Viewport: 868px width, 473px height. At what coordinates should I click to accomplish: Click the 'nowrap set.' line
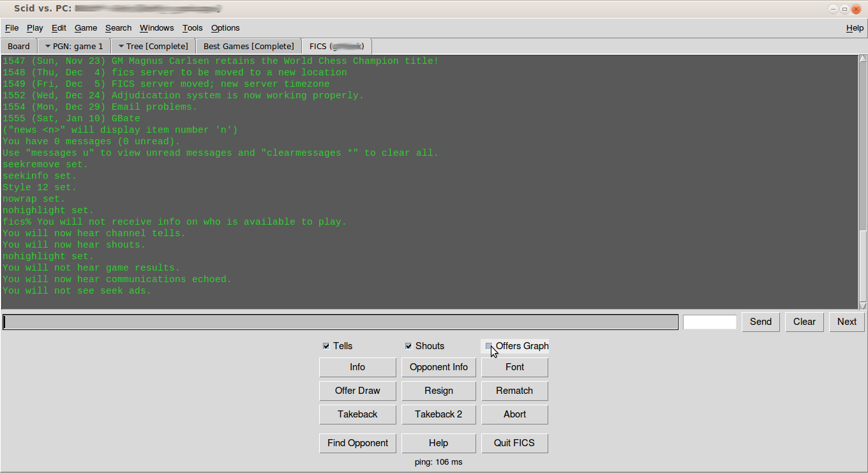click(x=34, y=199)
